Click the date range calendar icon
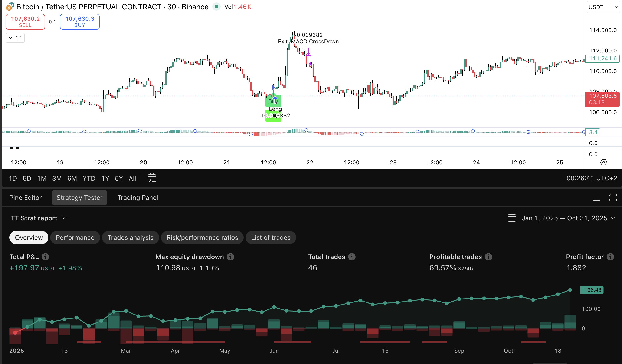The width and height of the screenshot is (622, 364). [x=512, y=218]
